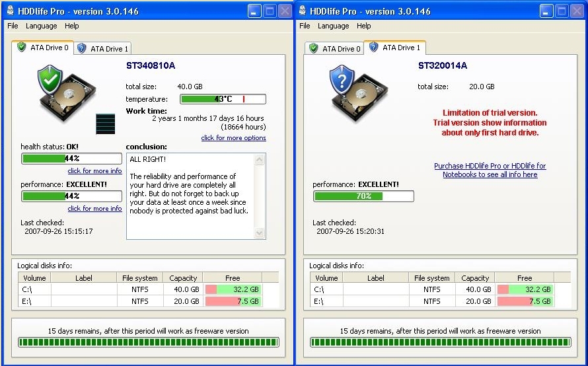The image size is (588, 366).
Task: Click right window performance bar at 70%
Action: coord(364,196)
